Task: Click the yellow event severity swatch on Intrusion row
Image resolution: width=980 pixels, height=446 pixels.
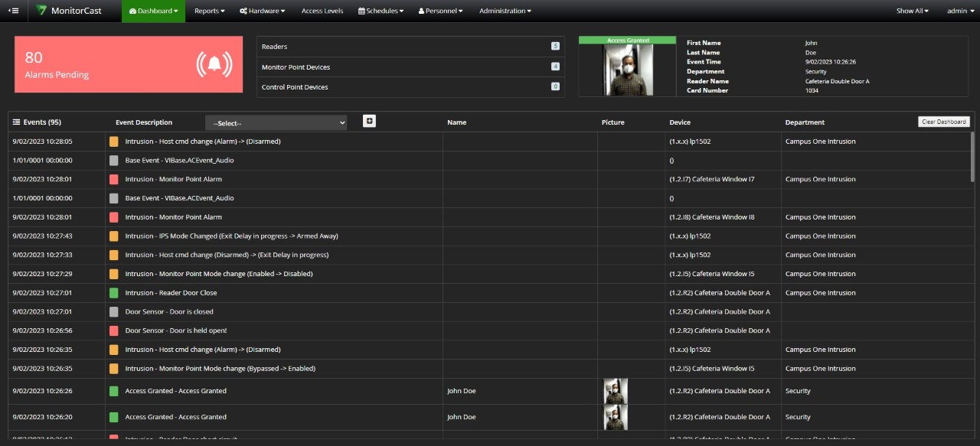Action: (x=115, y=141)
